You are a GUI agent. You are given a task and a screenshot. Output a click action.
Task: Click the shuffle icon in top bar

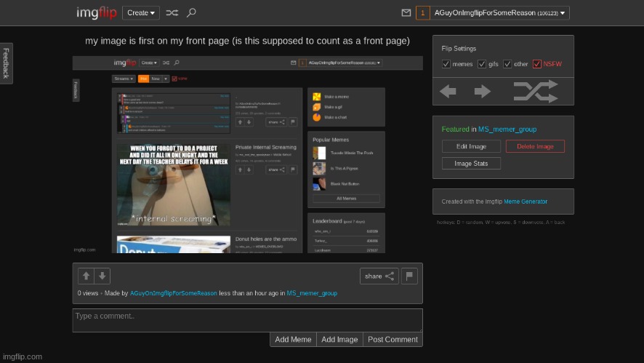point(172,13)
